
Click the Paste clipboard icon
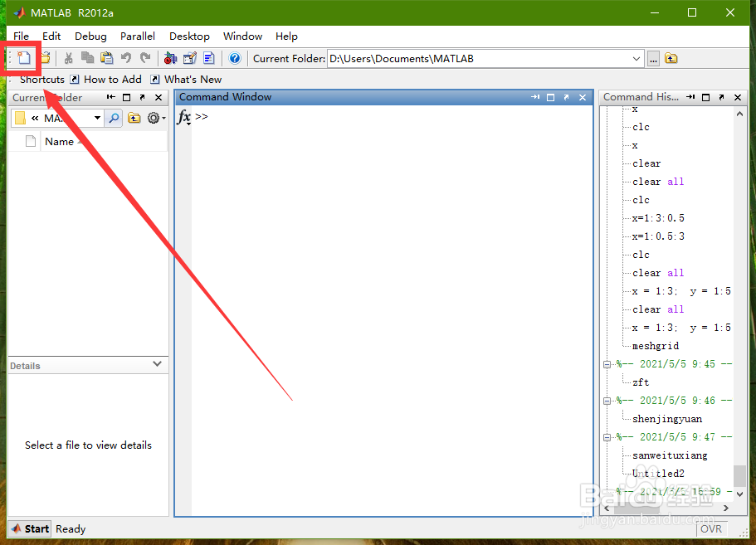coord(106,58)
